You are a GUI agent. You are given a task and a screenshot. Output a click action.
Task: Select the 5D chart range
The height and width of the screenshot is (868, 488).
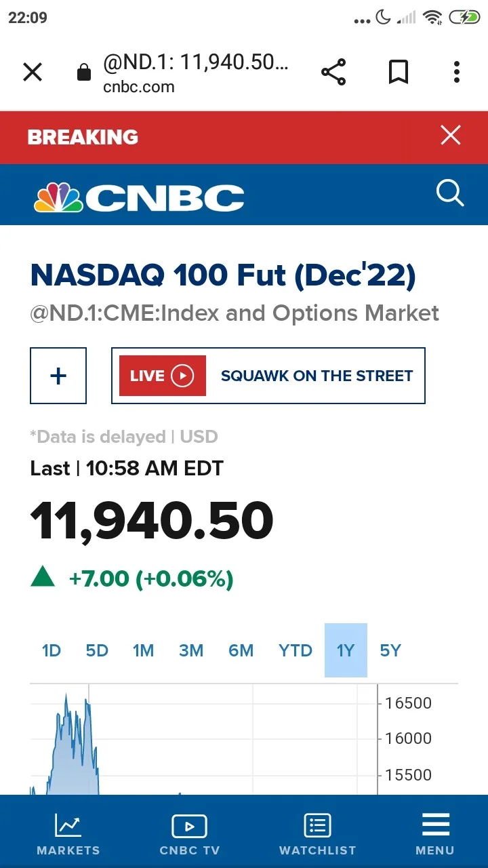97,651
